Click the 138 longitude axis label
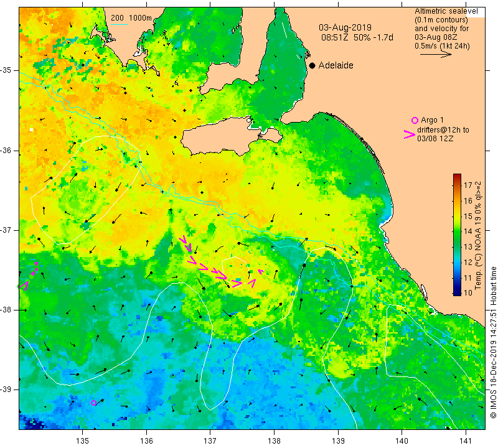Image resolution: width=498 pixels, height=448 pixels. tap(274, 441)
